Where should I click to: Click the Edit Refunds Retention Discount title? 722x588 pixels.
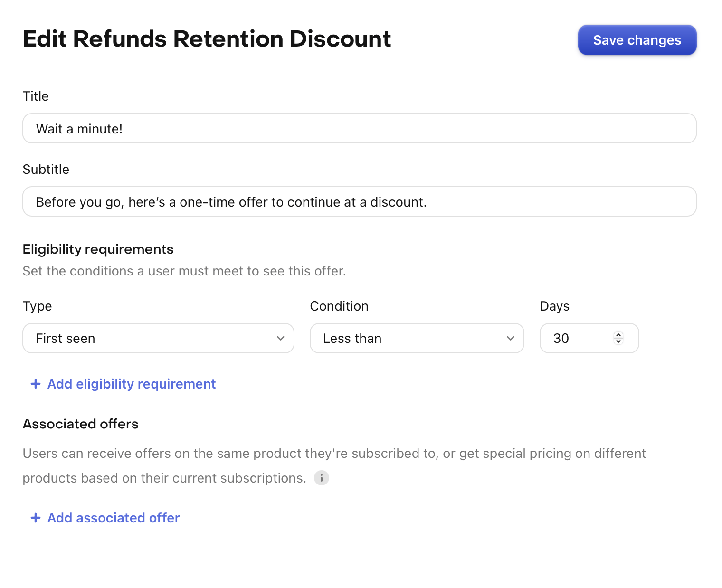pos(207,39)
